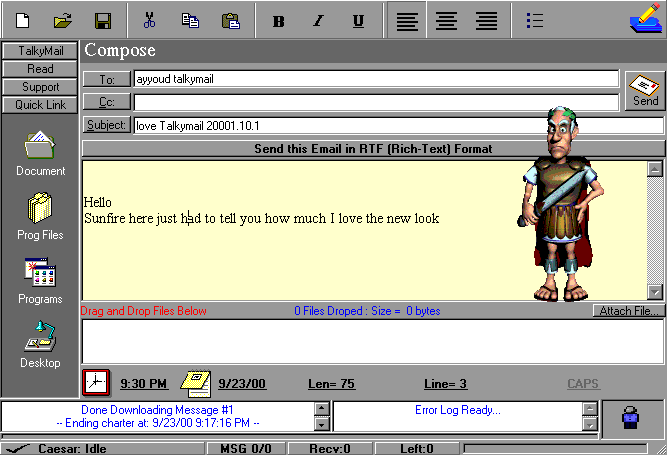This screenshot has width=667, height=455.
Task: Copy selection with the Copy icon
Action: tap(190, 20)
